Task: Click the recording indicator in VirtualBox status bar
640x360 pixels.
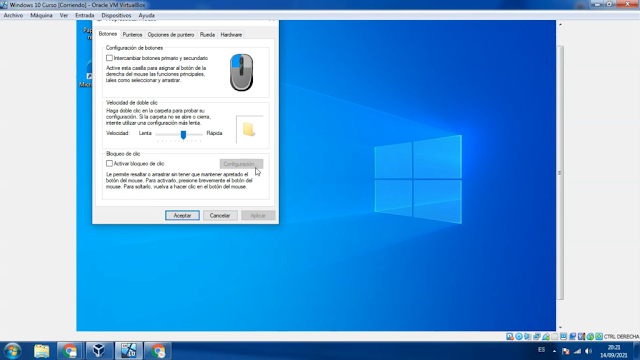Action: tap(573, 336)
